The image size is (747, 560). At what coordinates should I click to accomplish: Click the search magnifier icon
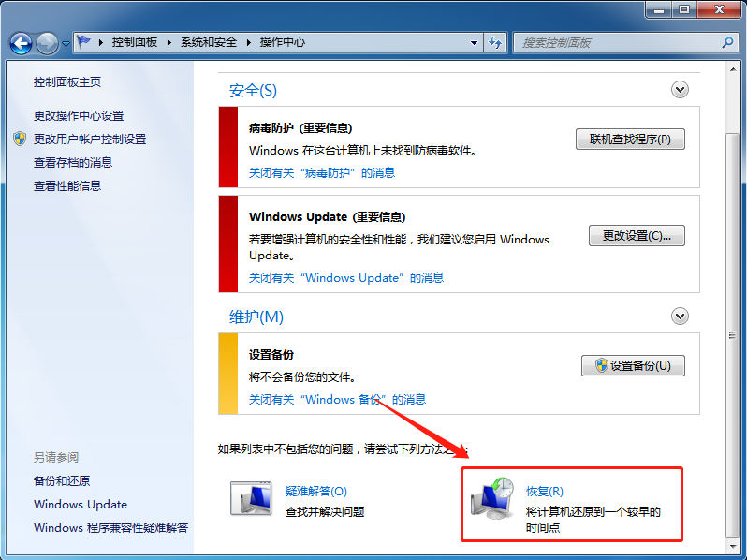point(727,43)
